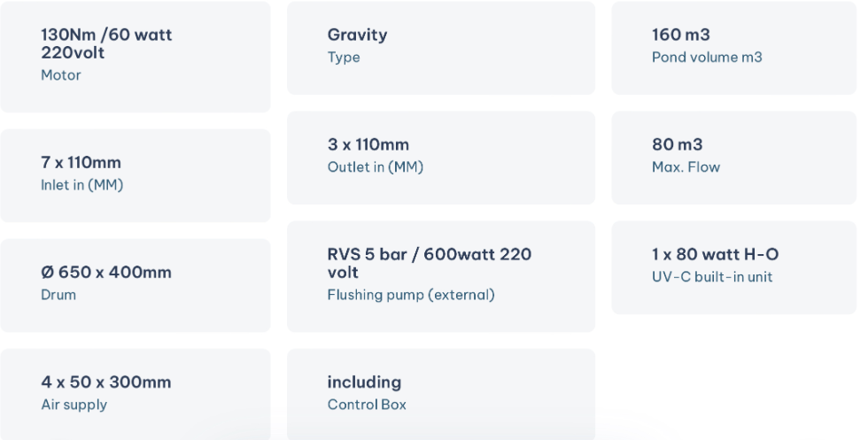Click the Motor specification card
Screen dimensions: 868x440
pyautogui.click(x=136, y=57)
